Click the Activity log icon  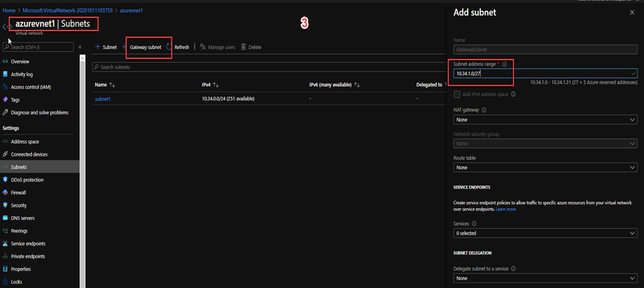(5, 74)
